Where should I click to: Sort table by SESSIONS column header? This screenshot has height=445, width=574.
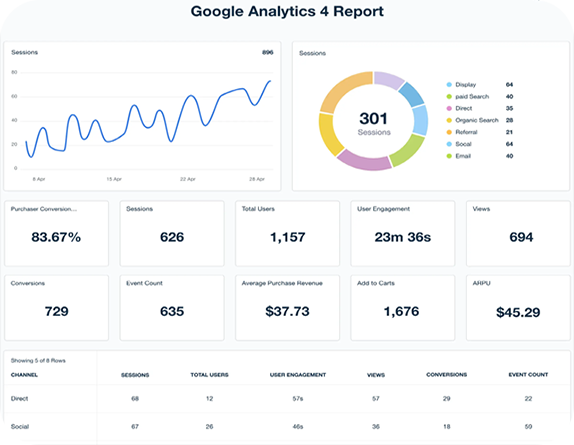(x=135, y=375)
